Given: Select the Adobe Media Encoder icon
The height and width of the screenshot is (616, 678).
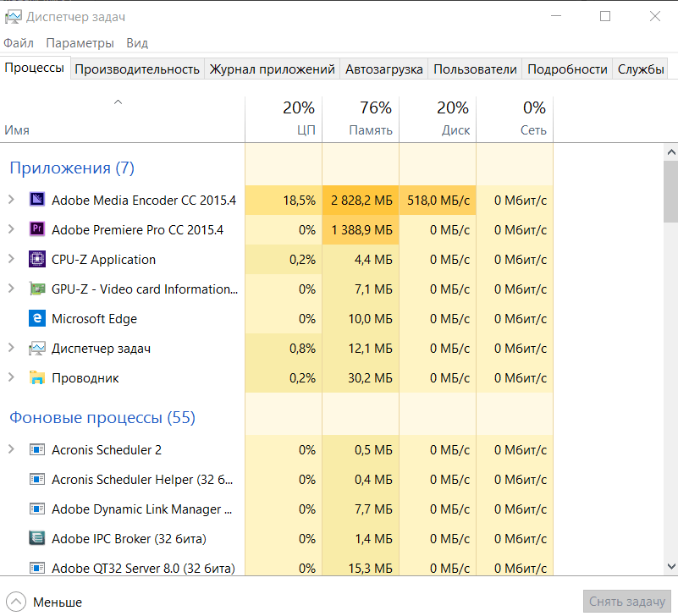Looking at the screenshot, I should pos(37,200).
